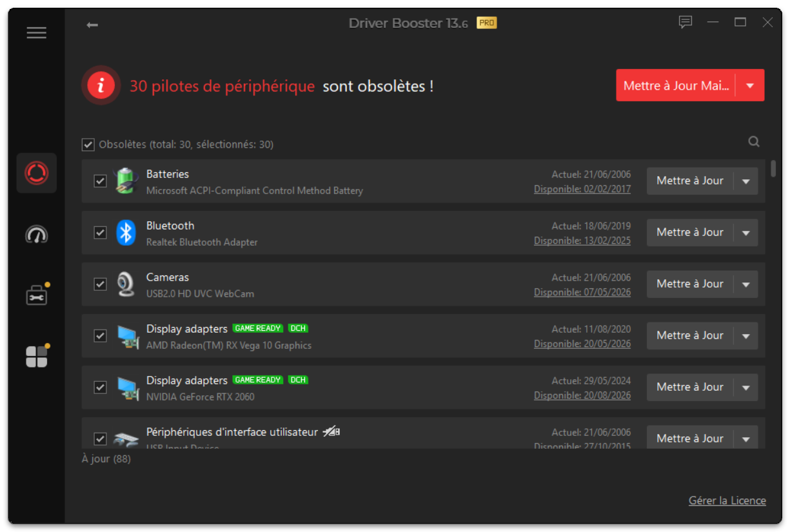
Task: Click the Realtek Bluetooth Adapter text
Action: 202,242
